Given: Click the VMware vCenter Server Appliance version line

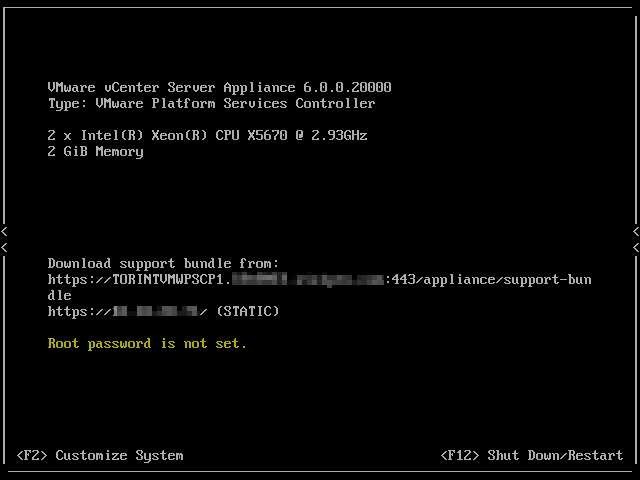Looking at the screenshot, I should click(220, 87).
